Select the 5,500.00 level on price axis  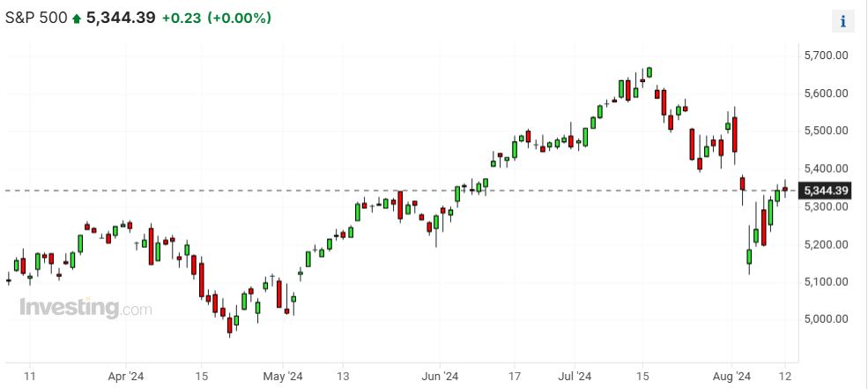(826, 131)
